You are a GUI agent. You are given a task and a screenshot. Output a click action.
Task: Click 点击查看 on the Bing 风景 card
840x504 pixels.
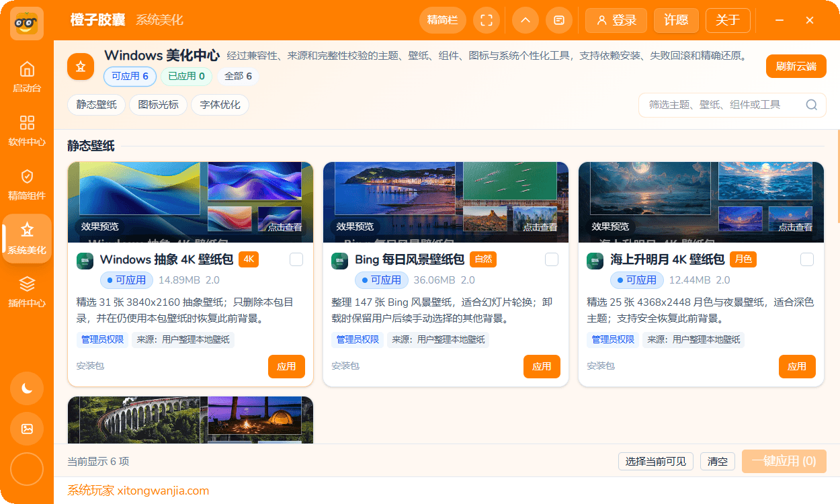[540, 227]
